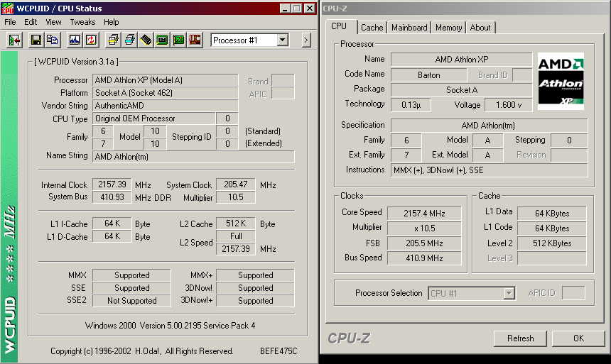
Task: Click the 'BEFE475C' code in WCPUID footer
Action: pos(279,351)
